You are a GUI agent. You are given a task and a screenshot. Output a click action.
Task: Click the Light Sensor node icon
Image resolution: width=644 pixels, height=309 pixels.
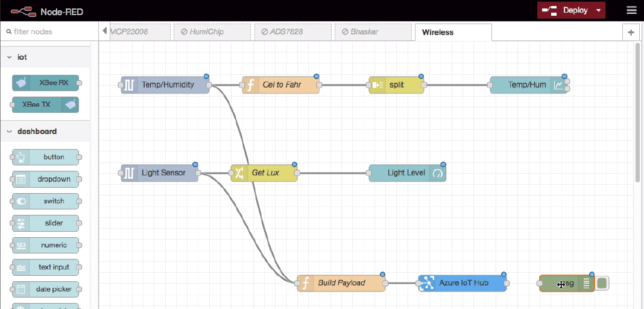point(129,173)
